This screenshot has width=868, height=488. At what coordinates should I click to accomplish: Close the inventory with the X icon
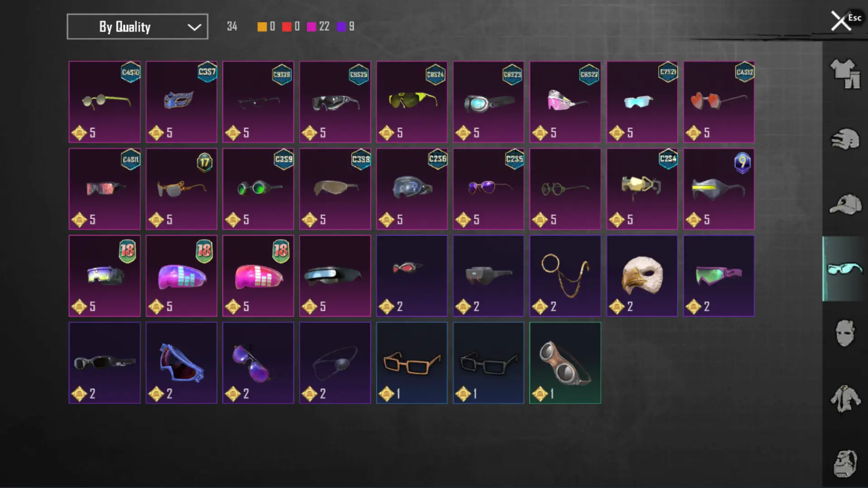pos(840,21)
